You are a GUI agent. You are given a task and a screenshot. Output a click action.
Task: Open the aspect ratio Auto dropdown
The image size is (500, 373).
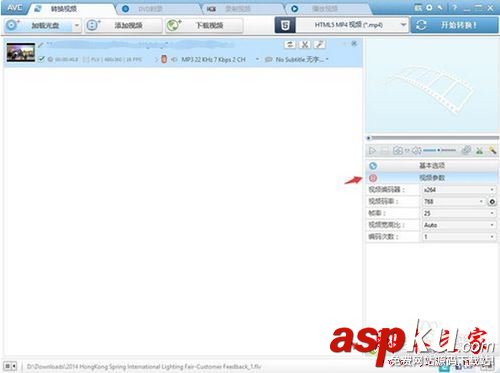point(459,225)
